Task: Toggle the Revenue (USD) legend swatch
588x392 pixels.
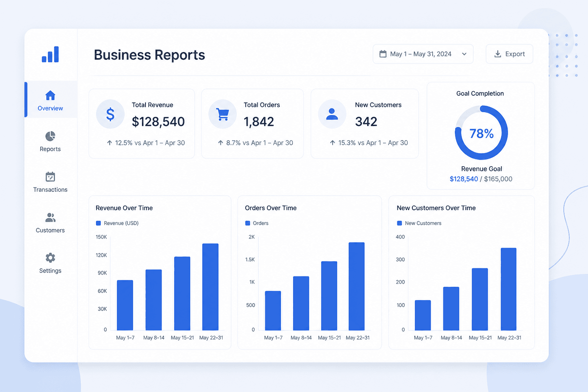Action: click(x=98, y=223)
